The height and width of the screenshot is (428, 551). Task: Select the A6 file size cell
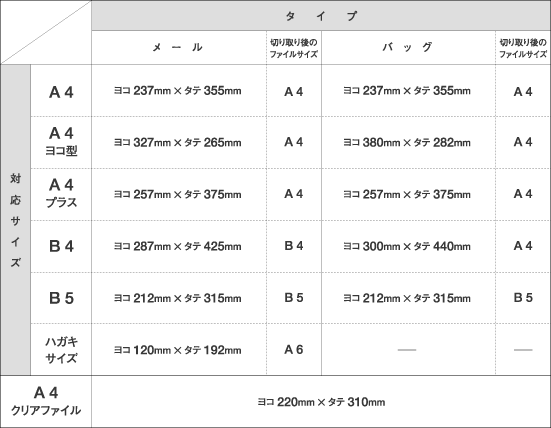click(294, 350)
